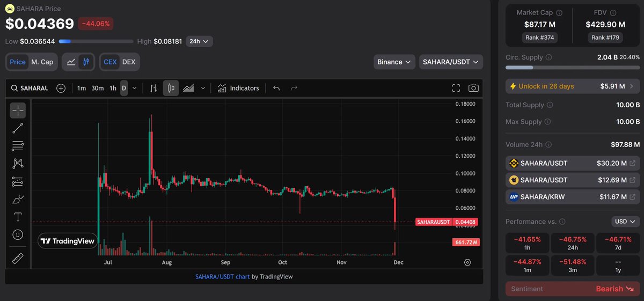Open the Indicators menu
This screenshot has height=301, width=644.
click(238, 88)
